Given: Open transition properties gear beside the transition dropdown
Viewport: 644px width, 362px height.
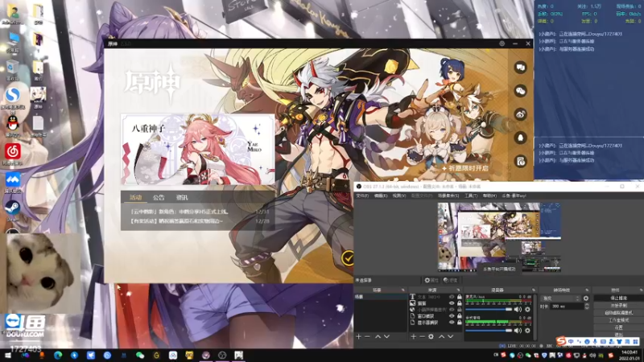Looking at the screenshot, I should pos(586,298).
